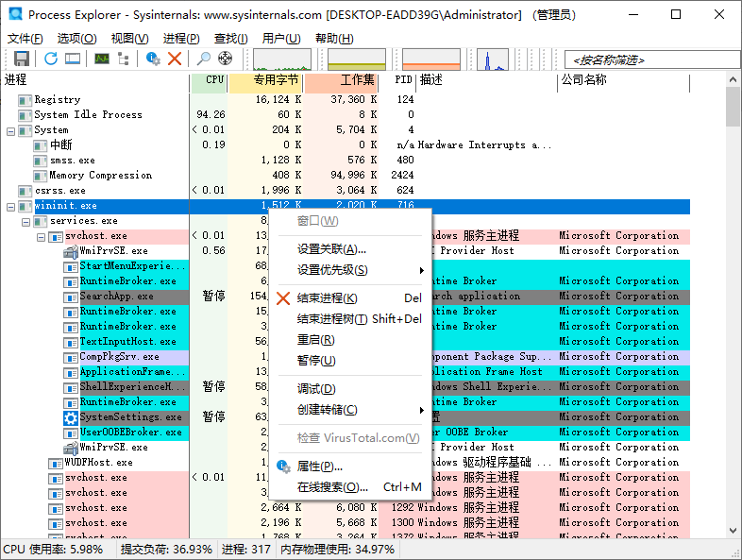Click the 按名称筛选 filter field

649,59
